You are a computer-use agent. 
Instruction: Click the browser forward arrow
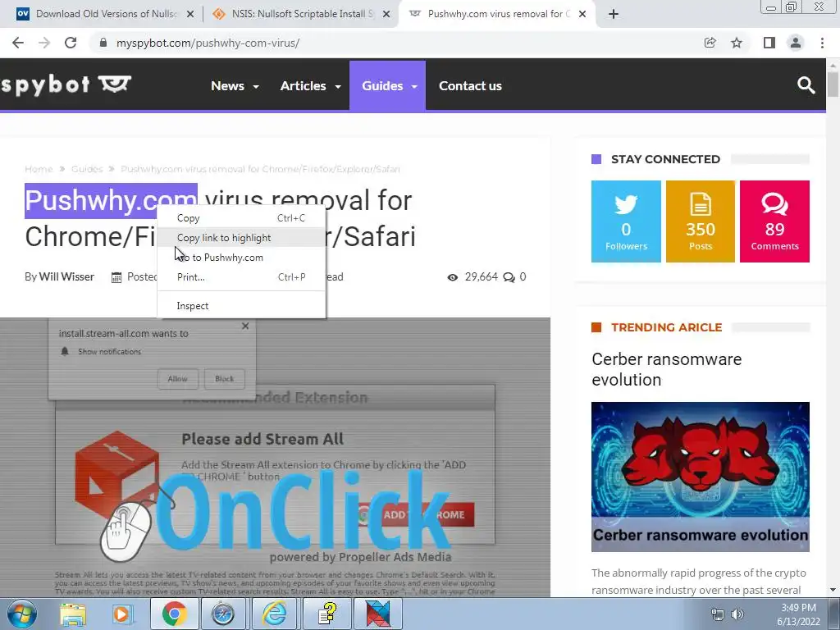[x=44, y=43]
